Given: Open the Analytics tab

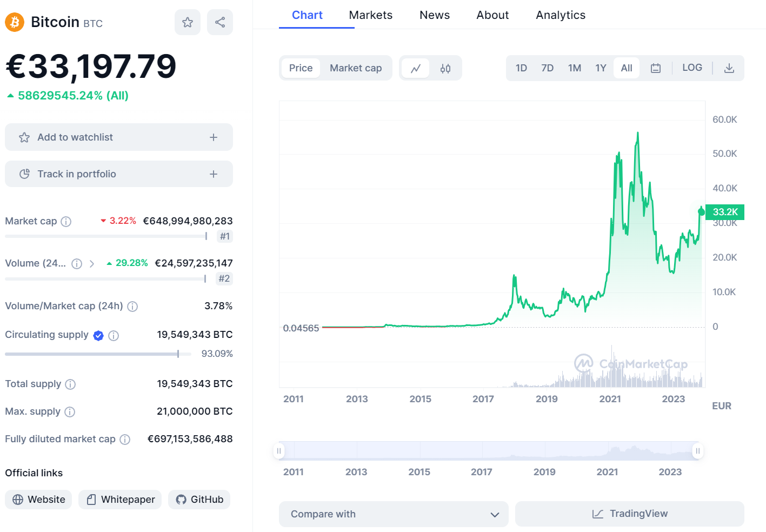Looking at the screenshot, I should coord(561,15).
